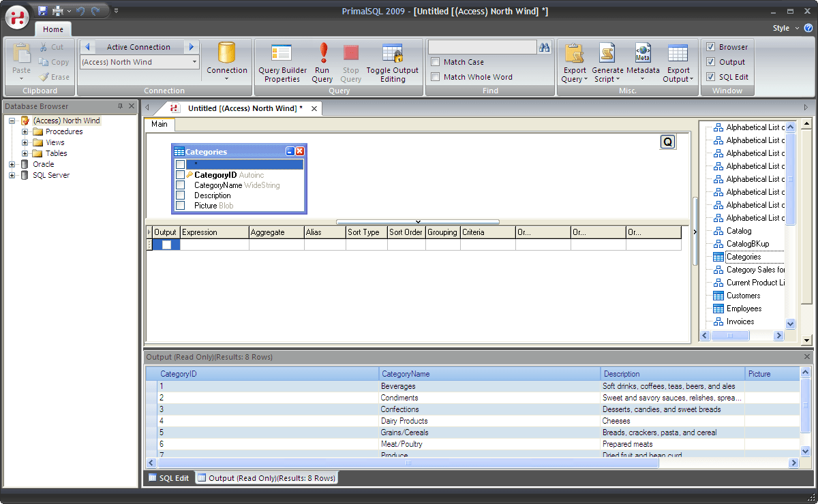Image resolution: width=818 pixels, height=504 pixels.
Task: Enable the Match Case checkbox
Action: pyautogui.click(x=435, y=62)
